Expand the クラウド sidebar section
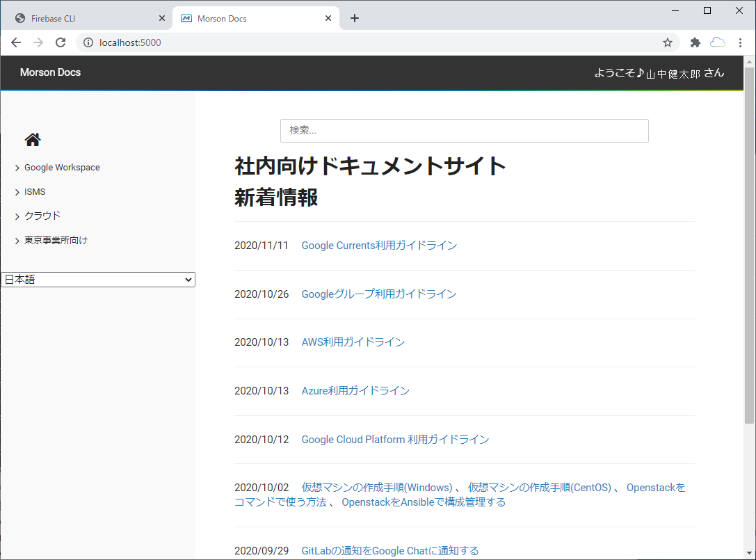This screenshot has width=756, height=560. click(x=42, y=216)
